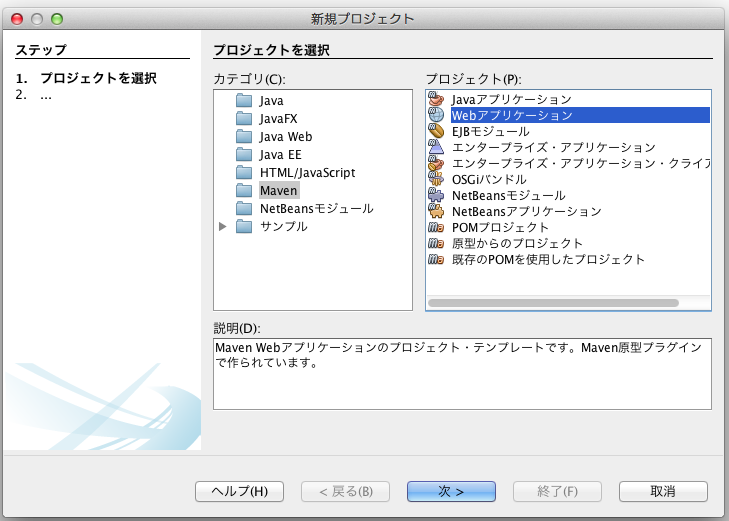Select the HTML/JavaScript category
729x521 pixels.
(x=306, y=173)
